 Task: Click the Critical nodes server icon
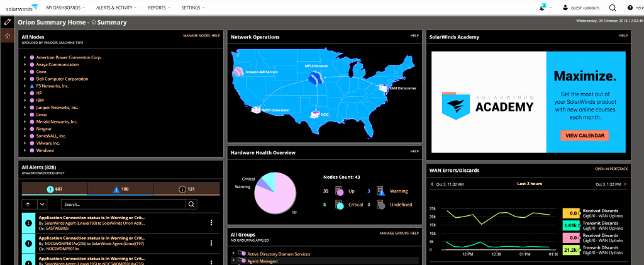point(339,205)
